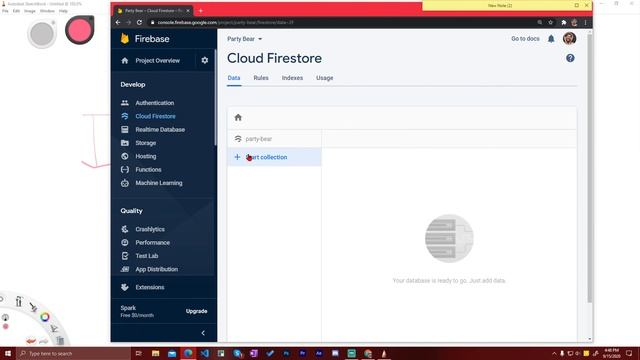Open the Sketchbook Help menu
This screenshot has height=360, width=640.
point(63,11)
